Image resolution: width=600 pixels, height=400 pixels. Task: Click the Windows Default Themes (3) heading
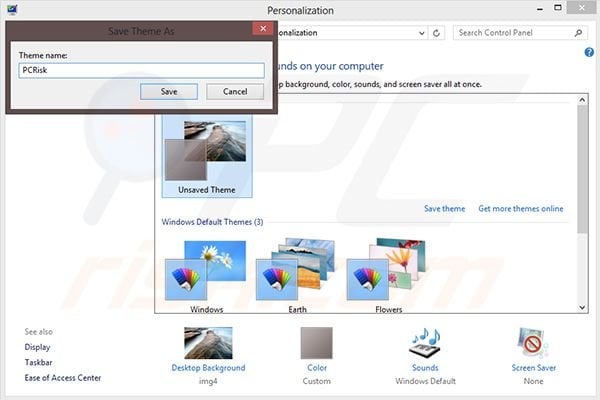point(212,222)
